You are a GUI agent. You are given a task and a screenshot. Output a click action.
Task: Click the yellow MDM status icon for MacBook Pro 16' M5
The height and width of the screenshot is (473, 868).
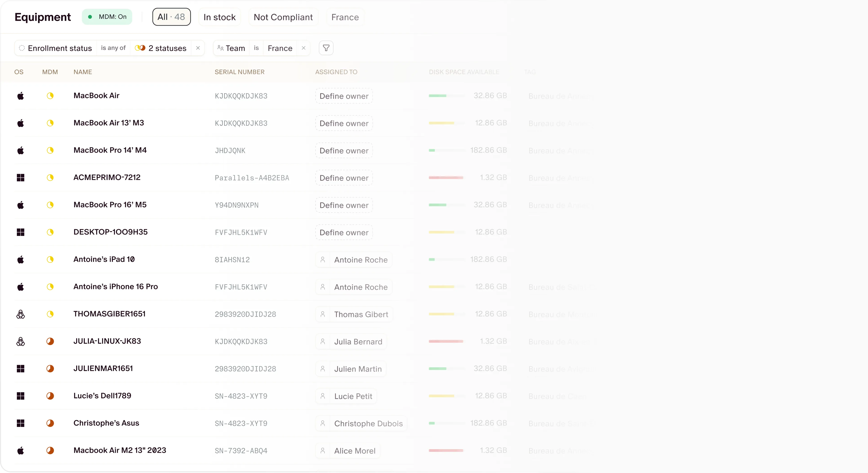(x=50, y=205)
